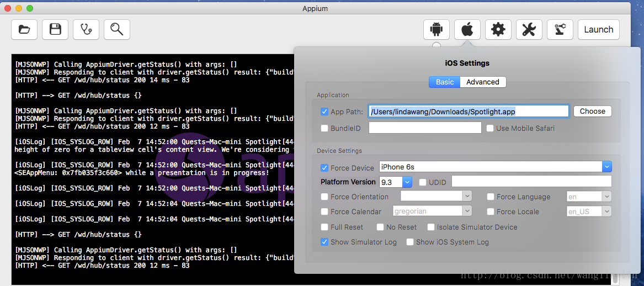The width and height of the screenshot is (644, 286).
Task: Switch to the Advanced tab
Action: 483,82
